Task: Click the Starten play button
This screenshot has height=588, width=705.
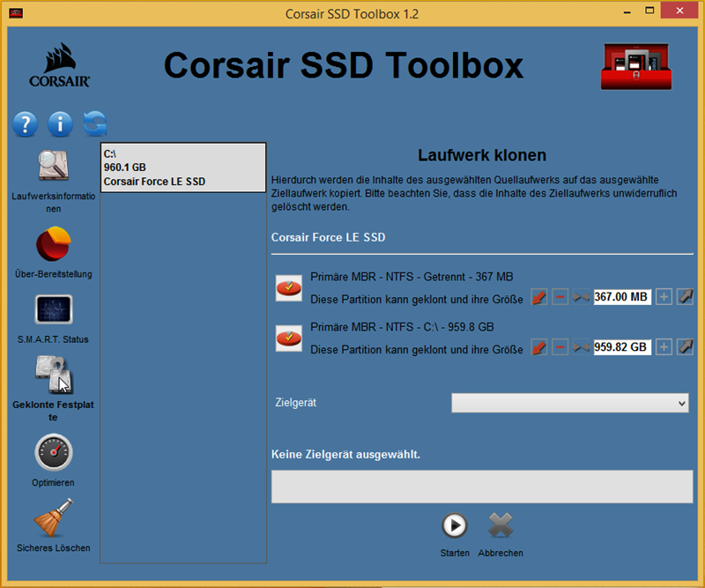Action: (455, 525)
